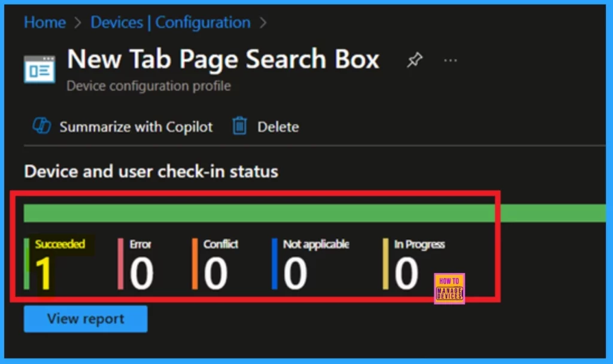Image resolution: width=613 pixels, height=364 pixels.
Task: Click the chevron after Configuration breadcrumb
Action: point(263,23)
